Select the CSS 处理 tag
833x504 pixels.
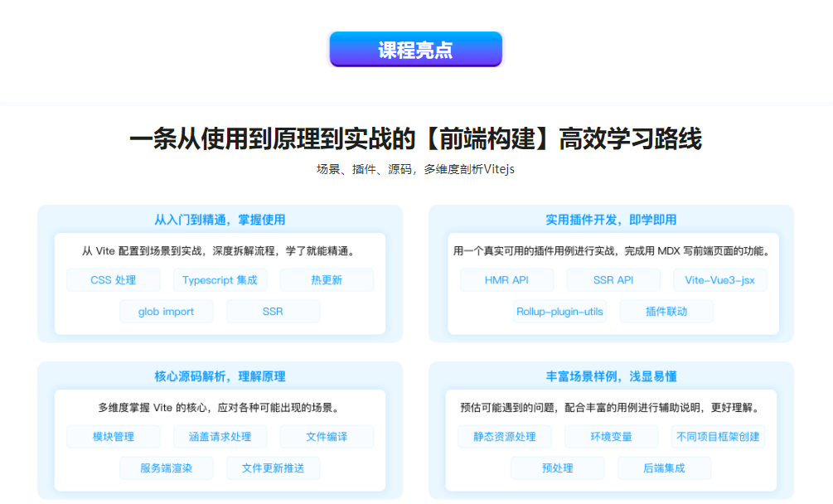click(114, 280)
